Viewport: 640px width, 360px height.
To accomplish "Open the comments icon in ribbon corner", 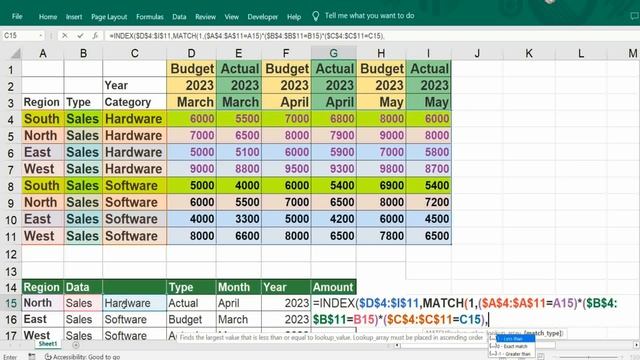I will pyautogui.click(x=634, y=16).
